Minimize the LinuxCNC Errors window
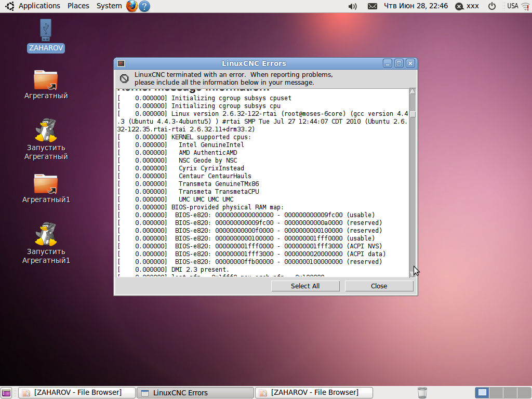 coord(388,63)
